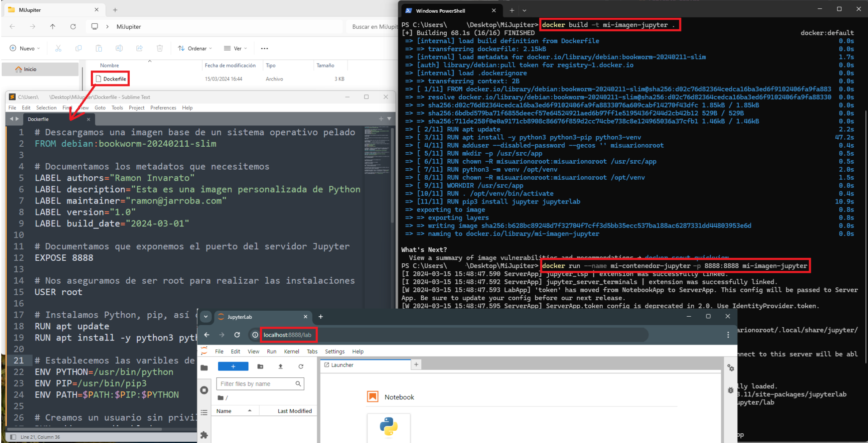
Task: Open the Property Inspector gears icon
Action: coord(731,368)
